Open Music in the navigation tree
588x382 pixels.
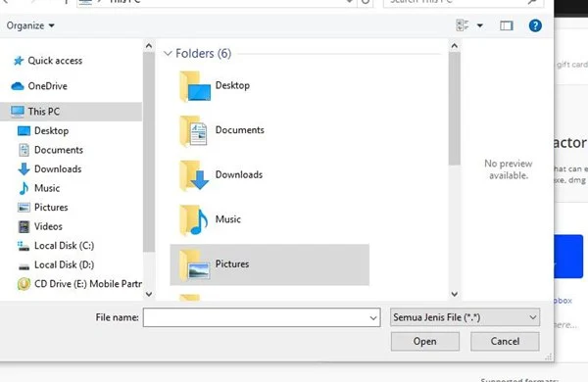[47, 188]
